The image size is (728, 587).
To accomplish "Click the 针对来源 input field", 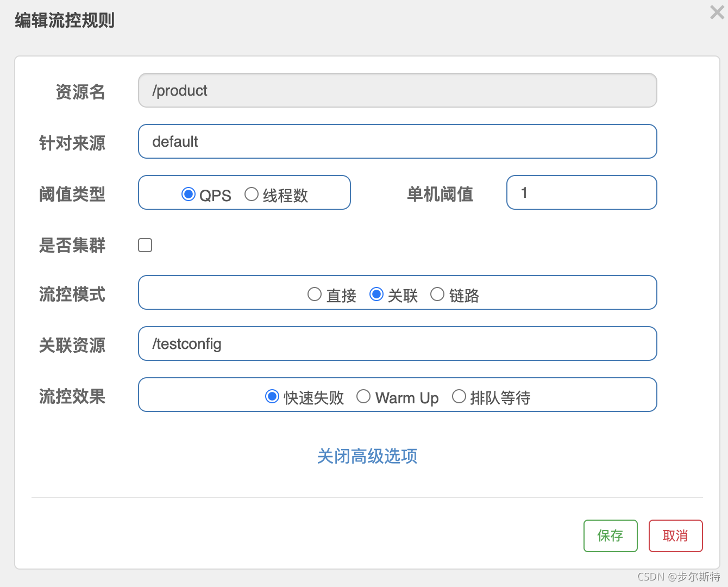I will (397, 141).
